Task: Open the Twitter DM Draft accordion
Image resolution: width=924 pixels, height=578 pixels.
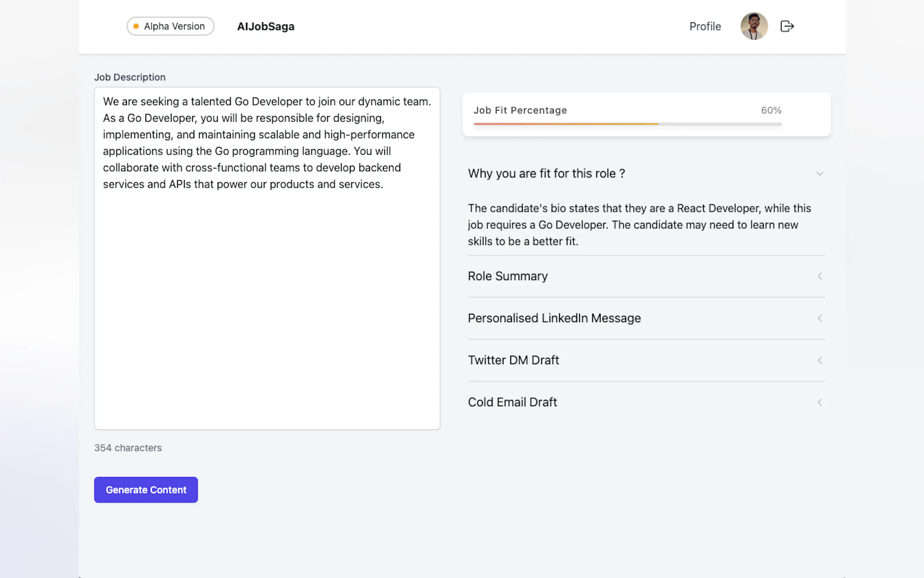Action: pos(513,360)
